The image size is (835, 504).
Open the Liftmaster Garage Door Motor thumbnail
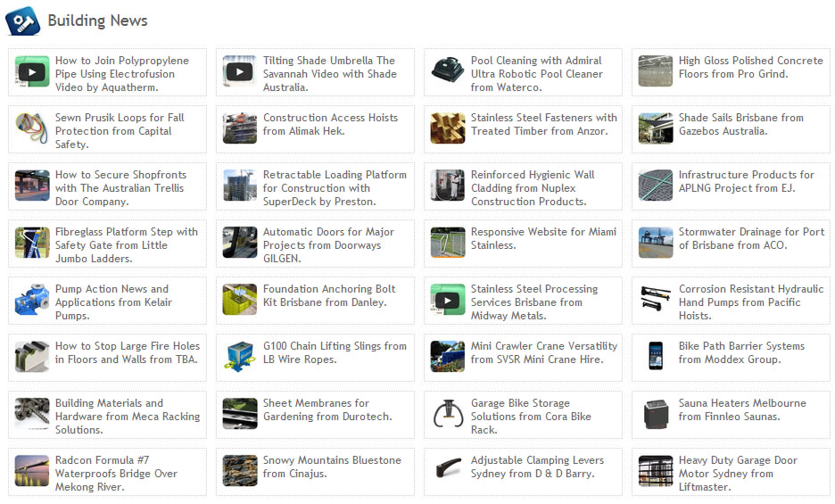coord(656,470)
